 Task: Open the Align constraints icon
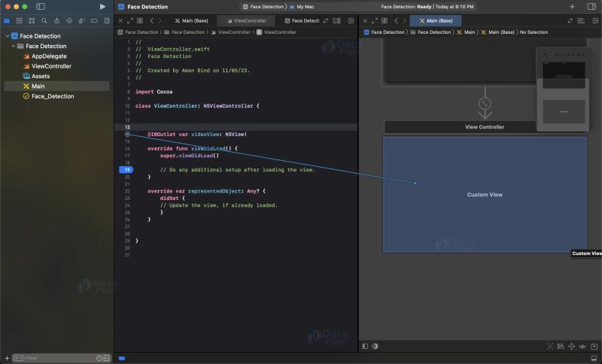561,347
